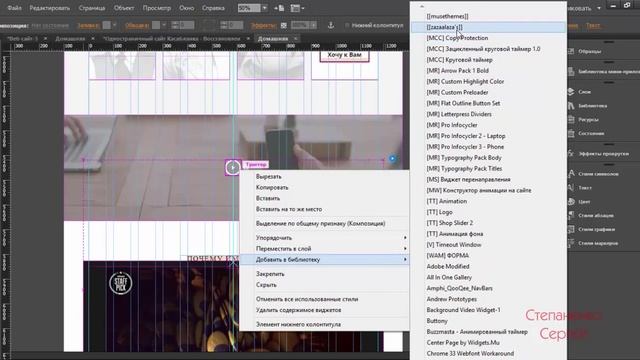Click the trigger play icon on the canvas

[233, 167]
